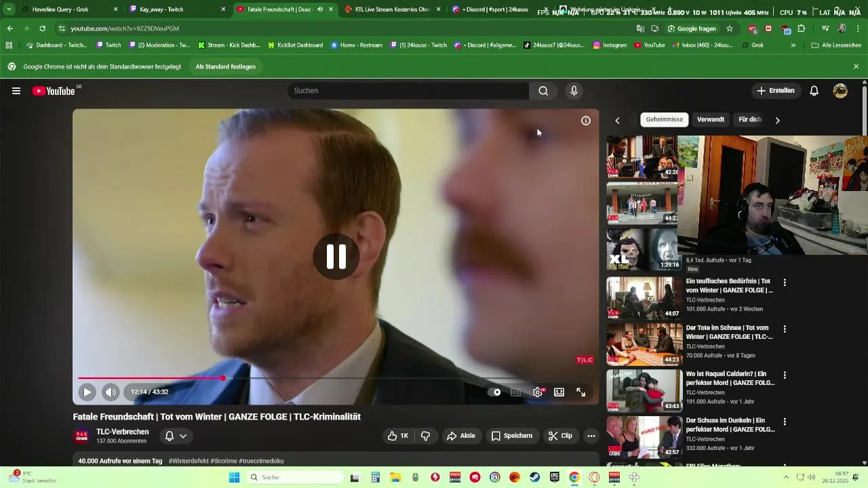The image size is (868, 488).
Task: Click the Erstellen create button
Action: point(776,91)
